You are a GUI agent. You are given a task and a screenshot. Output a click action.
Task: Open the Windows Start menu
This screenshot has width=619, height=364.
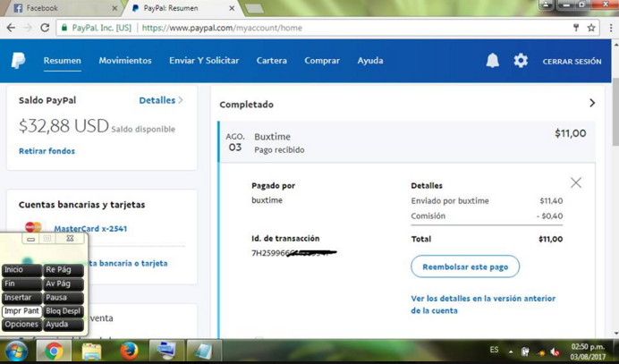coord(15,351)
